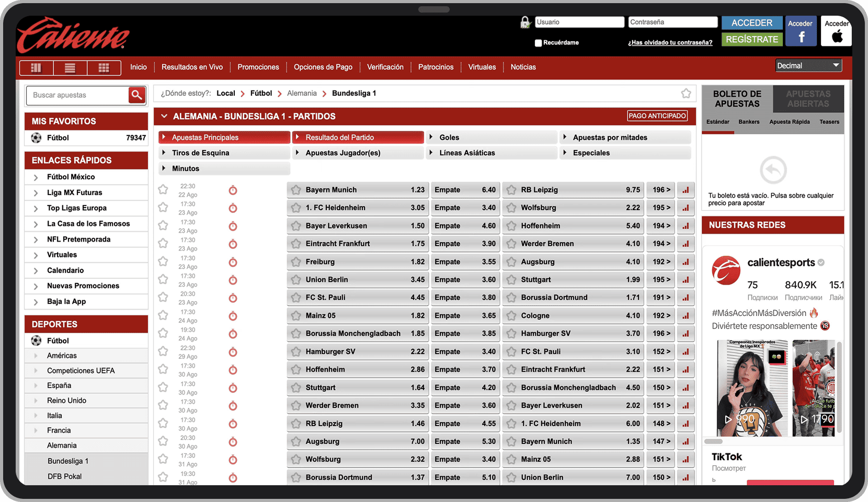Switch to the column layout view icon
This screenshot has width=868, height=502.
point(36,67)
